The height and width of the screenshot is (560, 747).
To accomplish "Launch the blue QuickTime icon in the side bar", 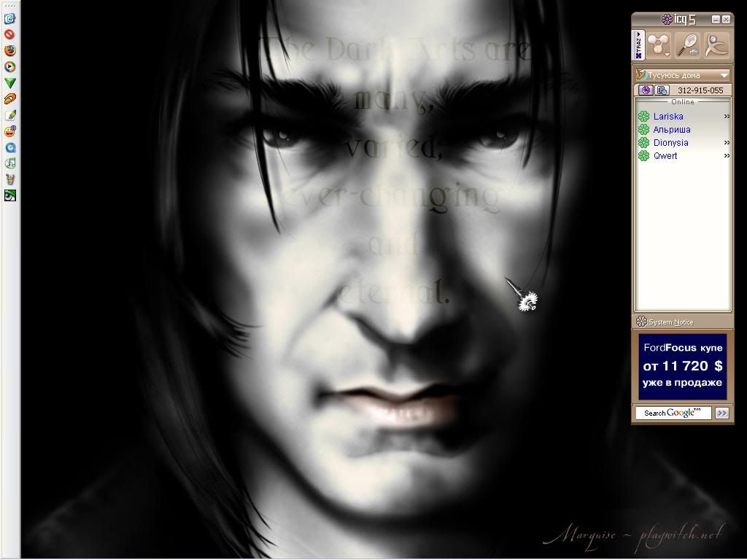I will (10, 147).
